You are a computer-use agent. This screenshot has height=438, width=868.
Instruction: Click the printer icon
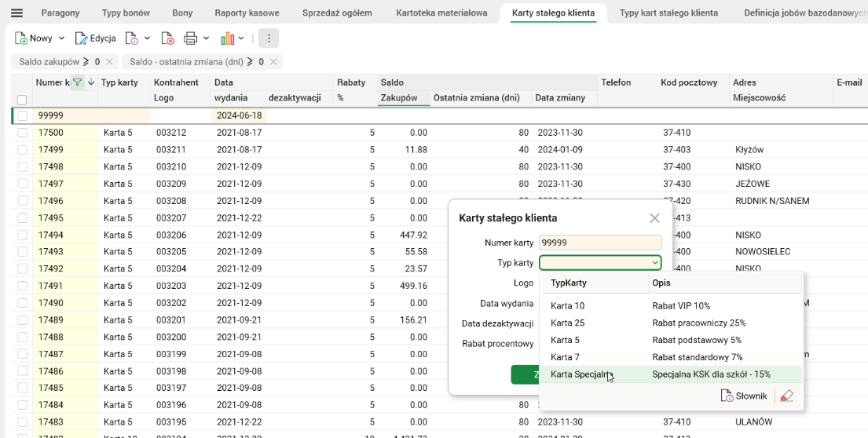[190, 38]
